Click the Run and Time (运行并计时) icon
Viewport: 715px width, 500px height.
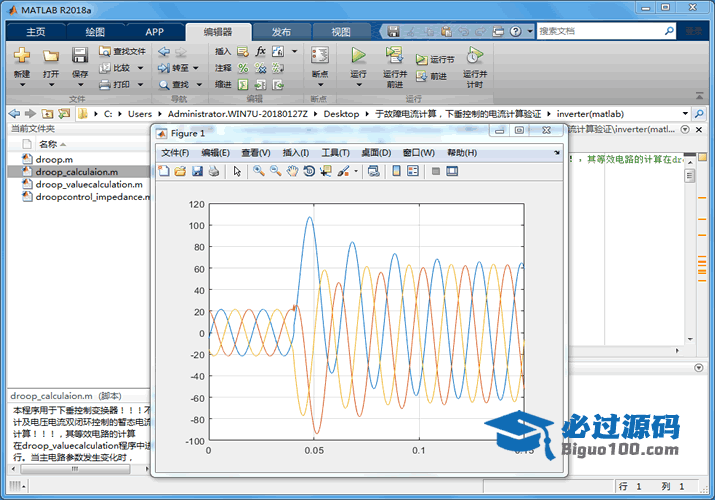click(x=475, y=56)
